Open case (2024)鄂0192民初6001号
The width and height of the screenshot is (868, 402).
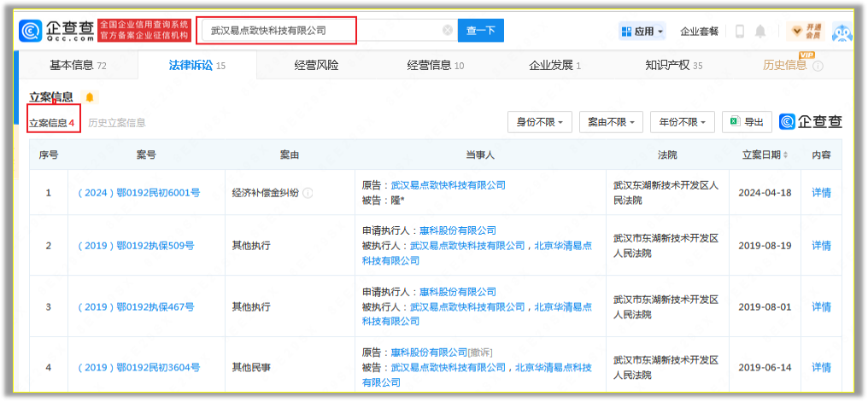[139, 193]
